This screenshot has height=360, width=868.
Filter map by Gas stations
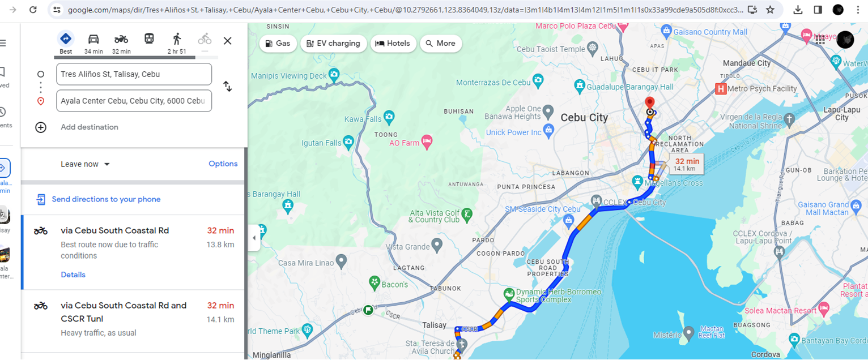[x=278, y=44]
